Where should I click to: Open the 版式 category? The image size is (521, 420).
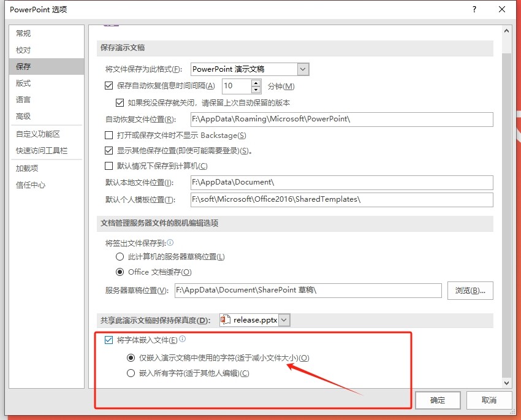(x=47, y=83)
